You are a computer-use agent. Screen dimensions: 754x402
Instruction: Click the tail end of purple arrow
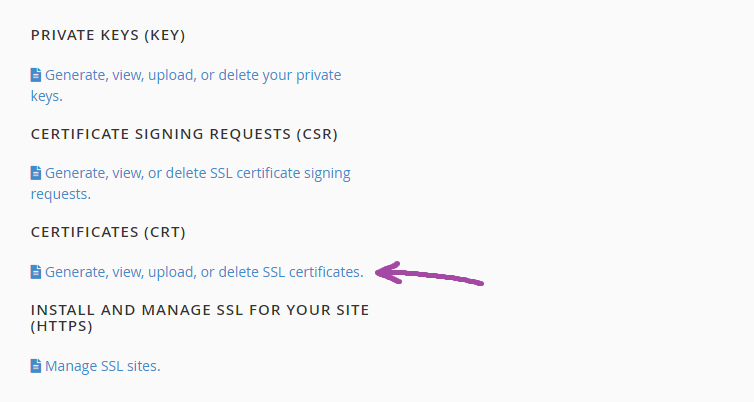(x=481, y=282)
